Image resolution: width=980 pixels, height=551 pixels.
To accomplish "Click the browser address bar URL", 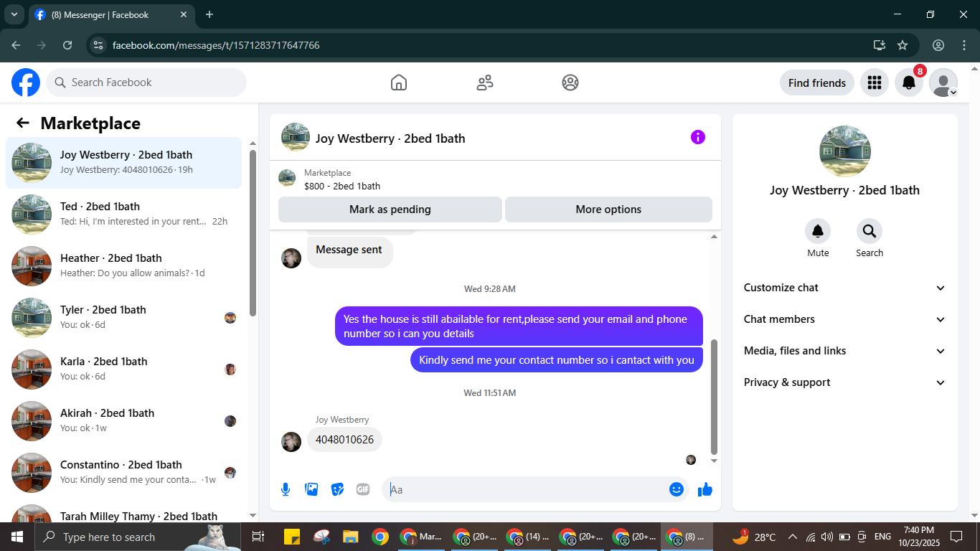I will 216,45.
